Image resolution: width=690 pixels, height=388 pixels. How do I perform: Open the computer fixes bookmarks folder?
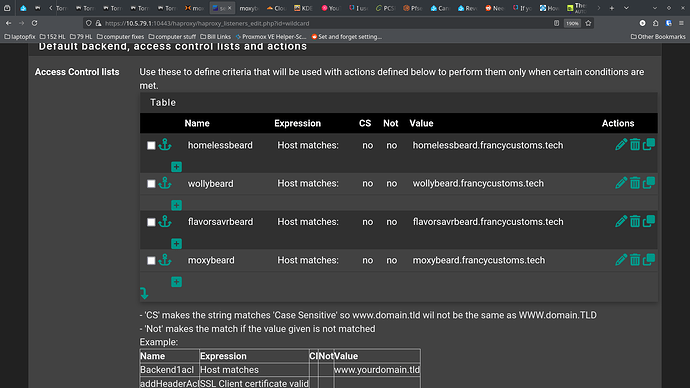(x=120, y=37)
